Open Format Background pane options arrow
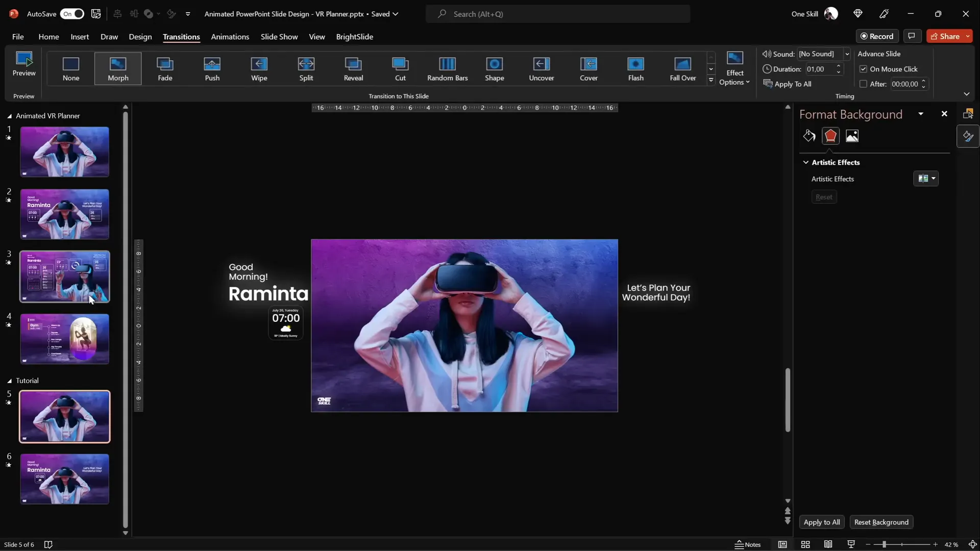This screenshot has height=551, width=980. click(921, 114)
